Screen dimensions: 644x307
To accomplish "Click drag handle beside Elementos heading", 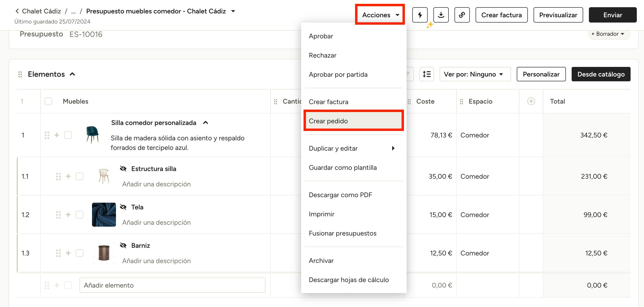I will pos(20,74).
